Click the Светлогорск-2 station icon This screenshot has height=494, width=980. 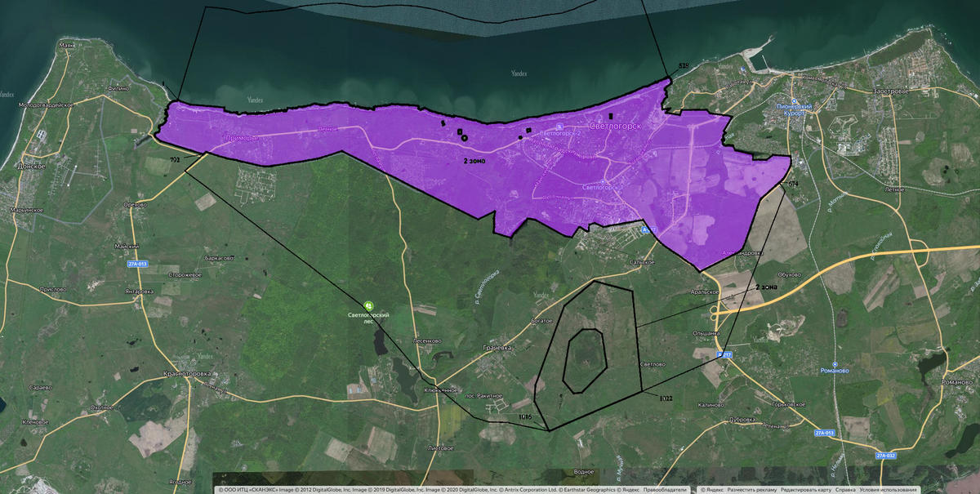(559, 127)
